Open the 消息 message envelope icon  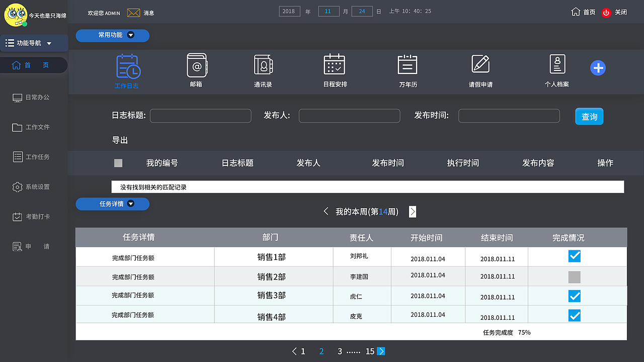[133, 12]
